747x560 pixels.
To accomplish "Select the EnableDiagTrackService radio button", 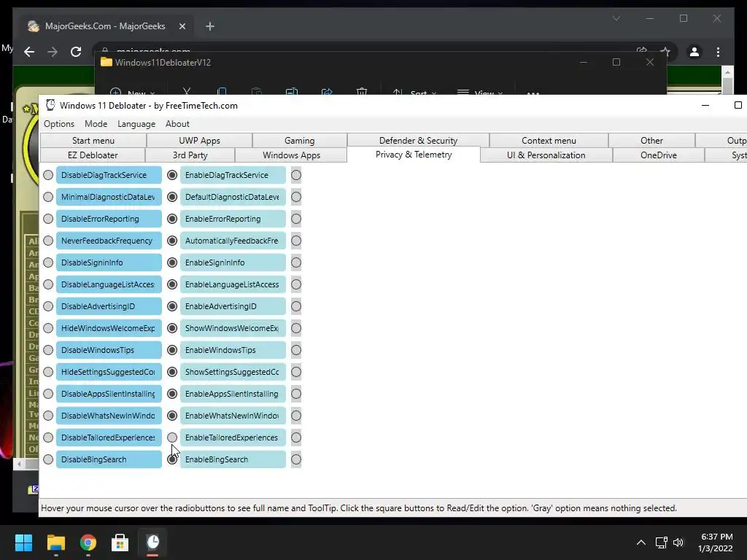I will click(x=172, y=175).
